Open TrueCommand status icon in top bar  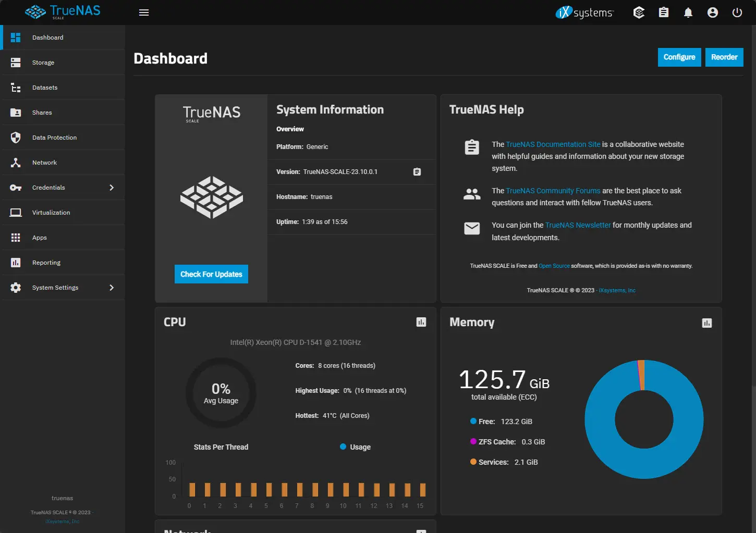[639, 13]
